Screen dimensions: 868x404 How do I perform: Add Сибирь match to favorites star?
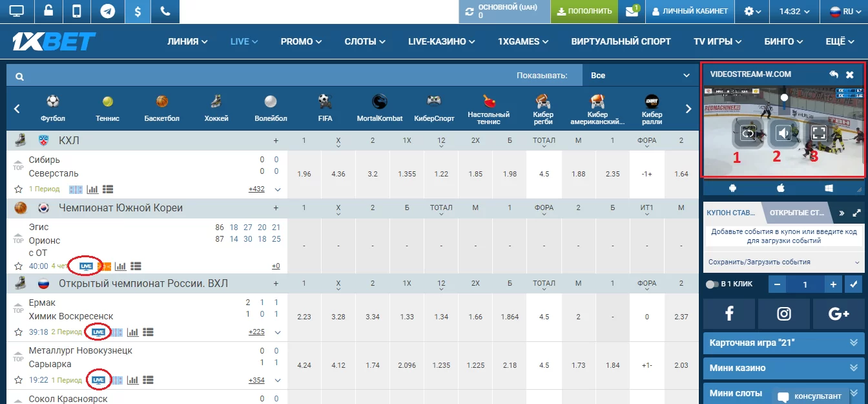(x=19, y=189)
